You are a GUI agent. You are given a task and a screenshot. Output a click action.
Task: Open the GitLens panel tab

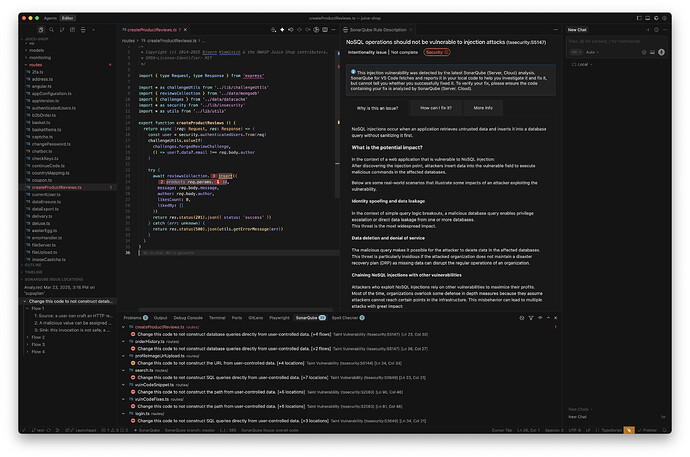coord(255,318)
